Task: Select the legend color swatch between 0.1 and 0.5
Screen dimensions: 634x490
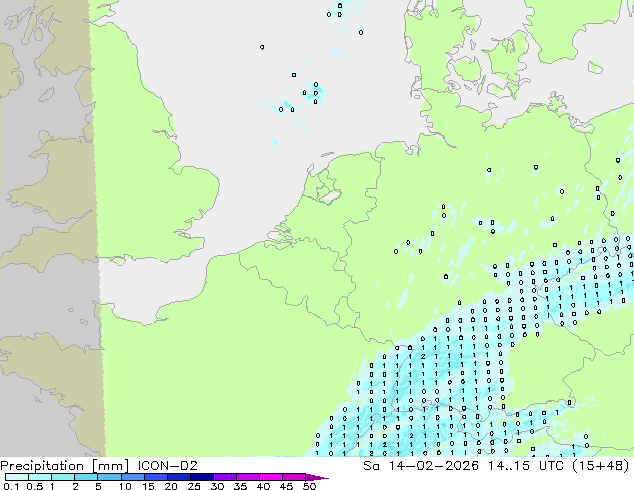Action: click(x=17, y=477)
